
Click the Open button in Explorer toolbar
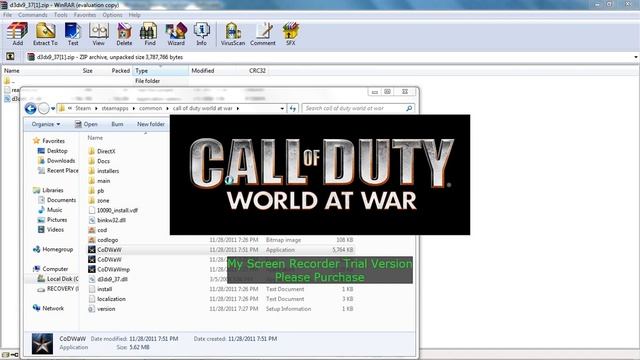click(86, 124)
